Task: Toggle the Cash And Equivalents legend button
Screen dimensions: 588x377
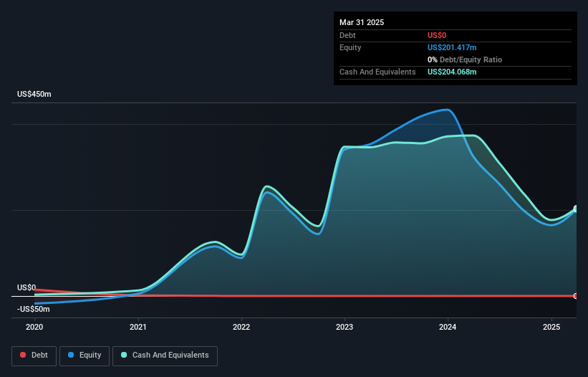Action: tap(165, 355)
